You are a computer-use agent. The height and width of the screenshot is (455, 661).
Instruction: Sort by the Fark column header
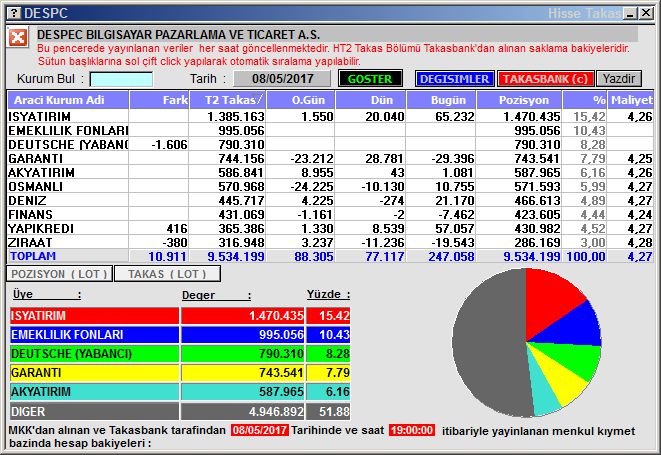pyautogui.click(x=159, y=100)
